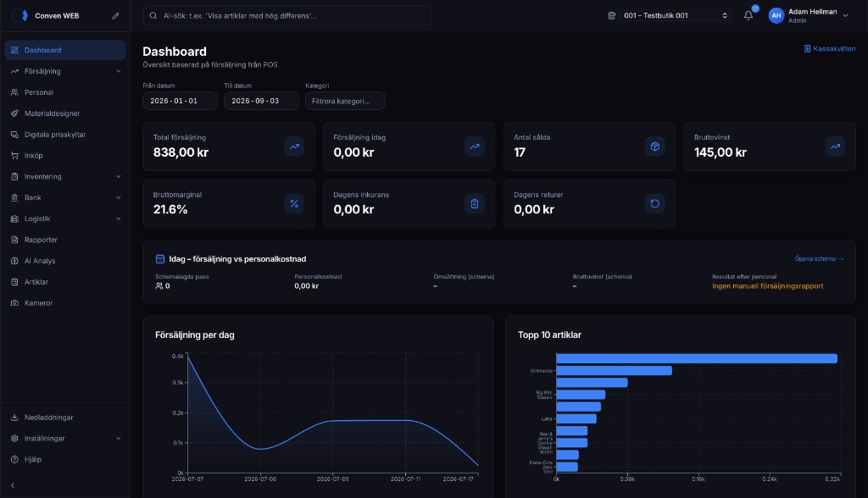
Task: Open the Kassakvitton link
Action: (829, 48)
